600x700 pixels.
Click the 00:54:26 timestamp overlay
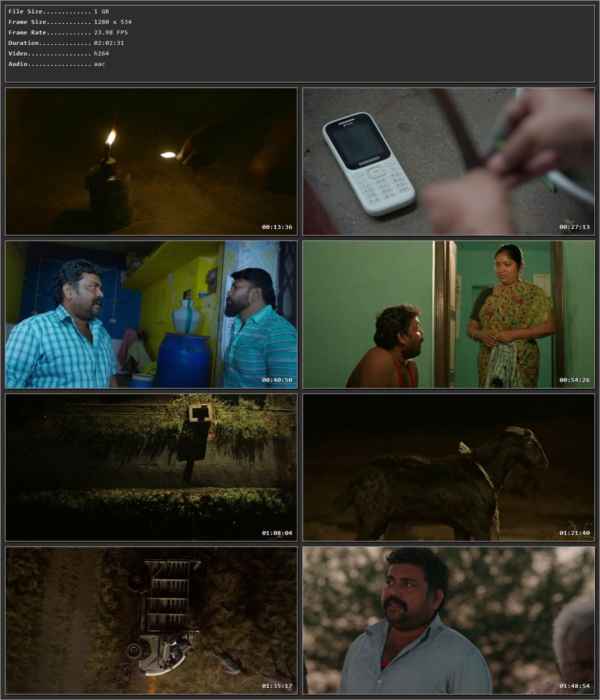574,380
